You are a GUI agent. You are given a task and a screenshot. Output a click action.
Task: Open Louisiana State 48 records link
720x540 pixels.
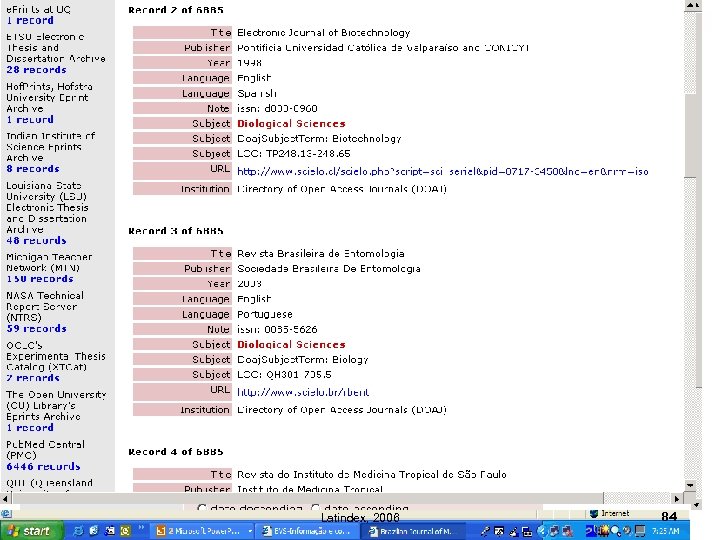[36, 241]
